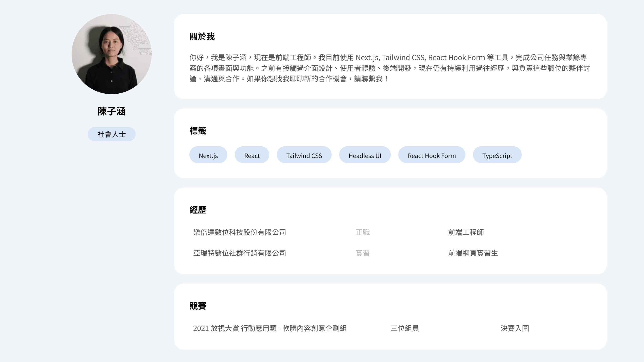Click 樂倍達數位科技股份有限公司 company row
Screen dimensions: 644x362
[x=239, y=232]
